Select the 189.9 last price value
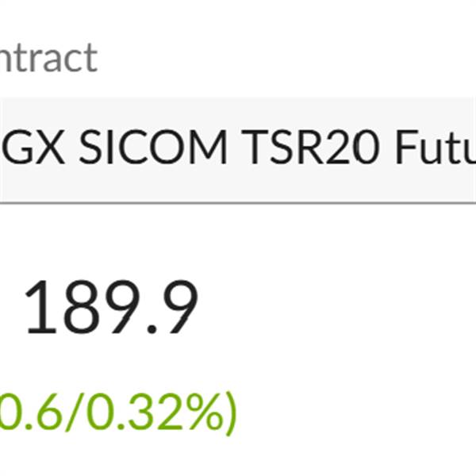This screenshot has width=476, height=476. tap(110, 308)
